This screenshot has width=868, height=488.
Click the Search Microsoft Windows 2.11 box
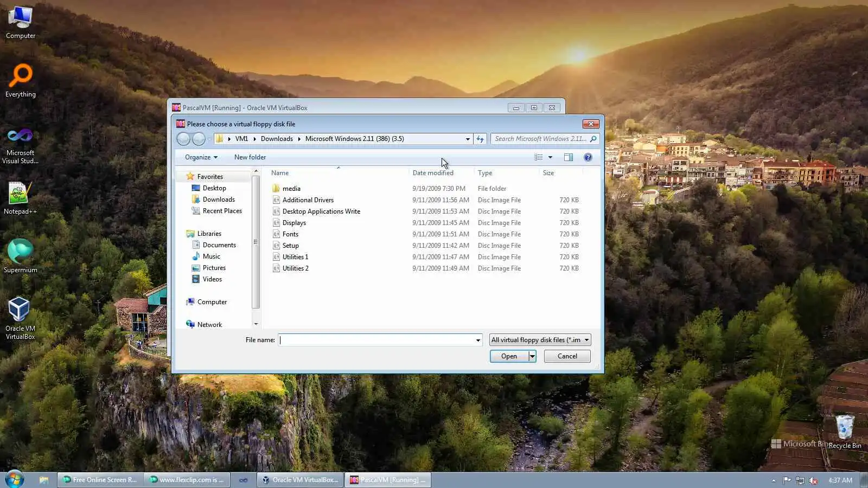pos(540,139)
